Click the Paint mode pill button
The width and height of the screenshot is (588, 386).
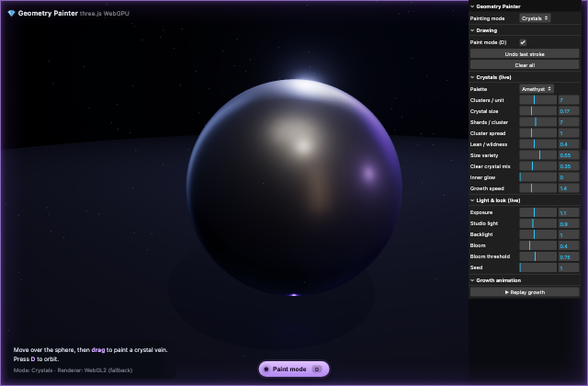pos(294,369)
